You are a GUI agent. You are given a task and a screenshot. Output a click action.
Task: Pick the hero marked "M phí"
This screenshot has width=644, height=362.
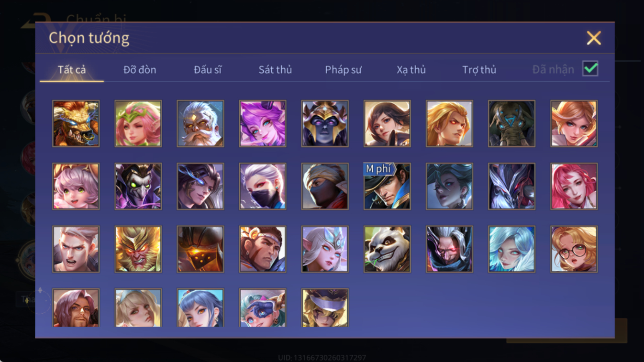387,186
